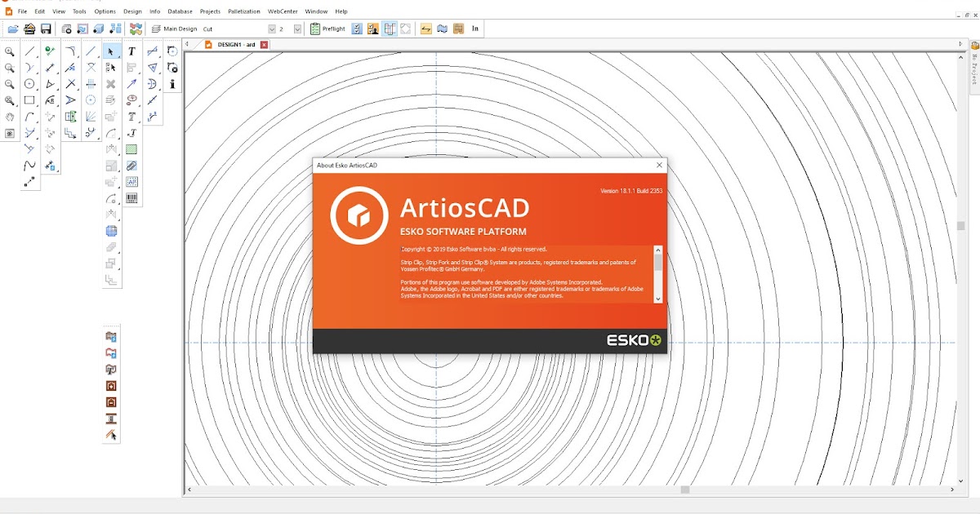Choose the Circle drawing tool
This screenshot has width=980, height=514.
click(29, 84)
